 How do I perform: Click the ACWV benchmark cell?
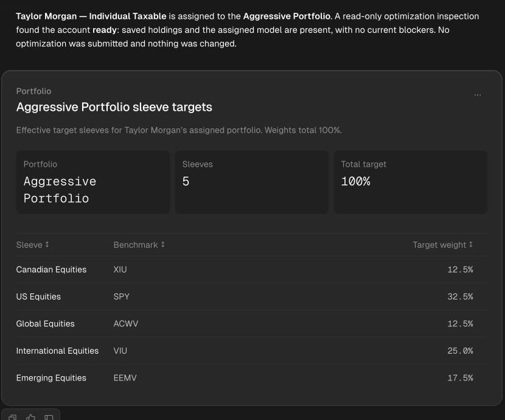126,324
